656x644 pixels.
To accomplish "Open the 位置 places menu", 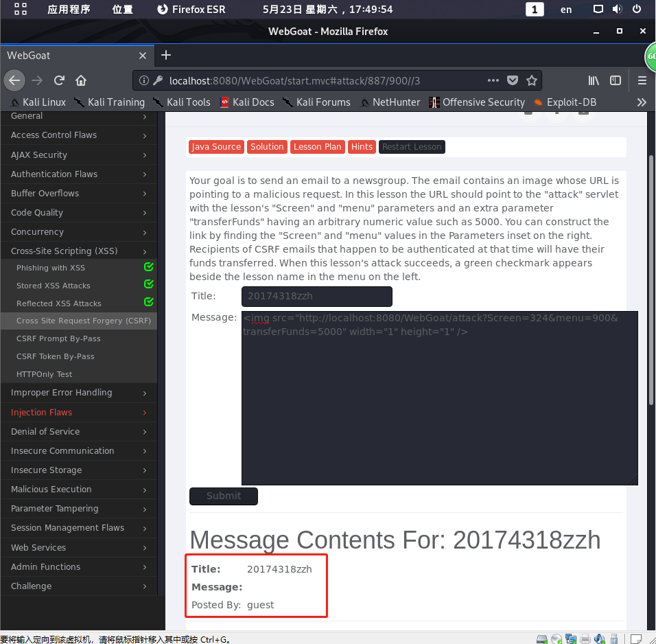I will point(122,9).
